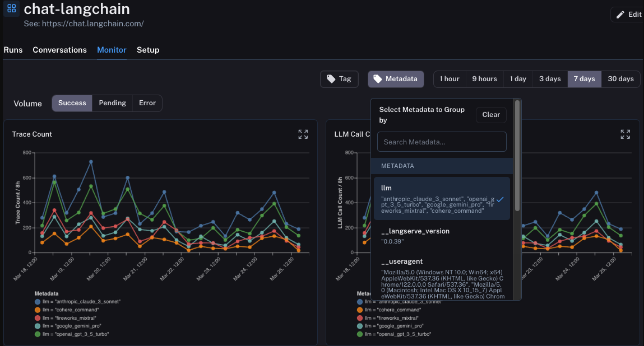Click the Trace Count legend red fireworks_mixtral swatch
644x346 pixels.
pyautogui.click(x=38, y=318)
